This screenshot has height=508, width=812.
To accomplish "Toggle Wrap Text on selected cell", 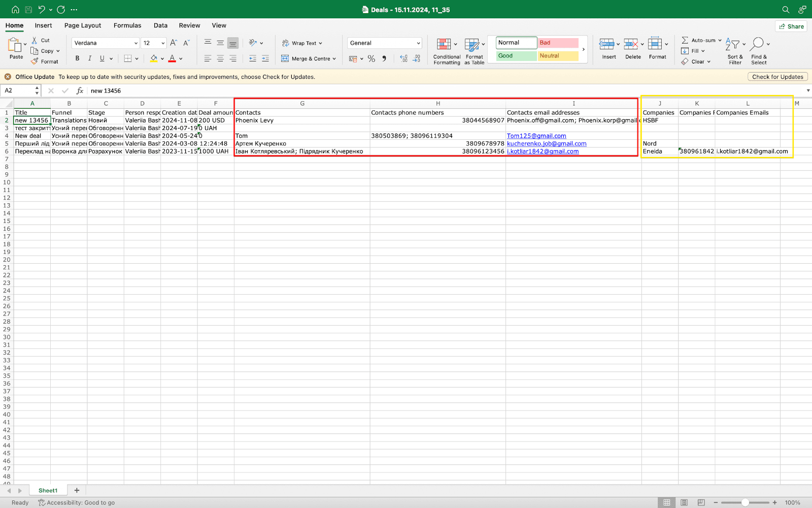I will (x=302, y=43).
